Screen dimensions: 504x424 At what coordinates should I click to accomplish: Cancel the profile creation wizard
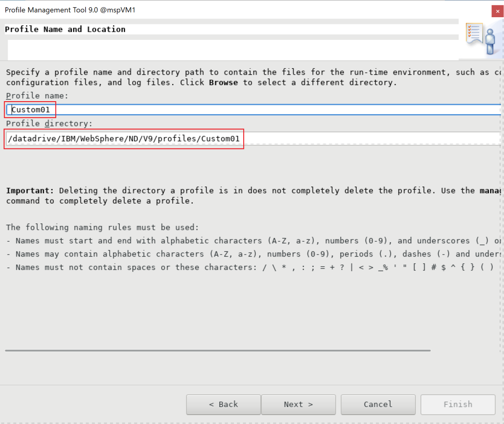(x=378, y=404)
